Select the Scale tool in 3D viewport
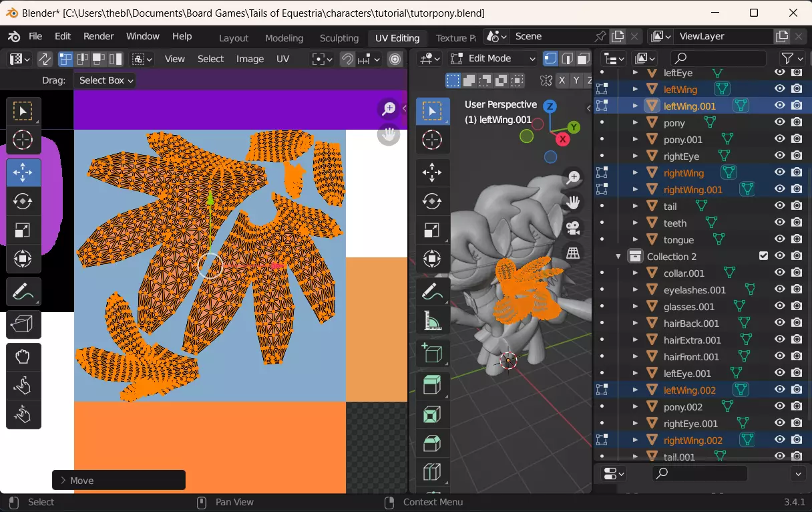This screenshot has width=812, height=512. pos(432,230)
